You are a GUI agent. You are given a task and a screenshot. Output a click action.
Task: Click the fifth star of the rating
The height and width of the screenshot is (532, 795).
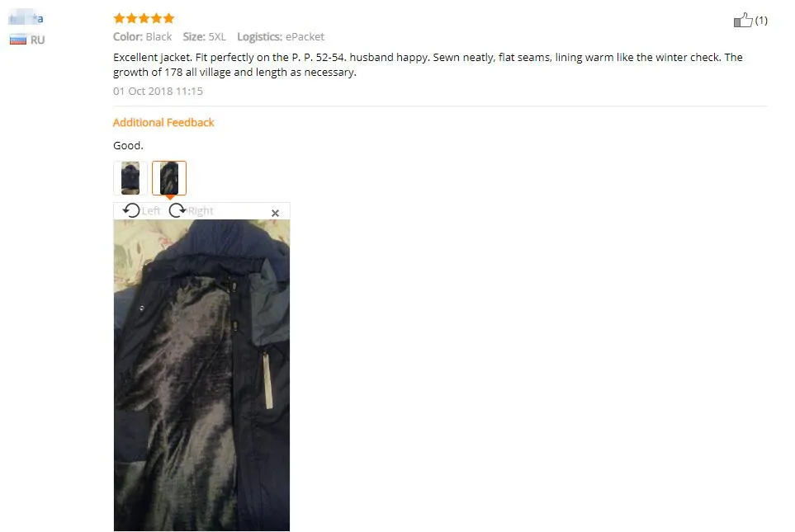169,18
